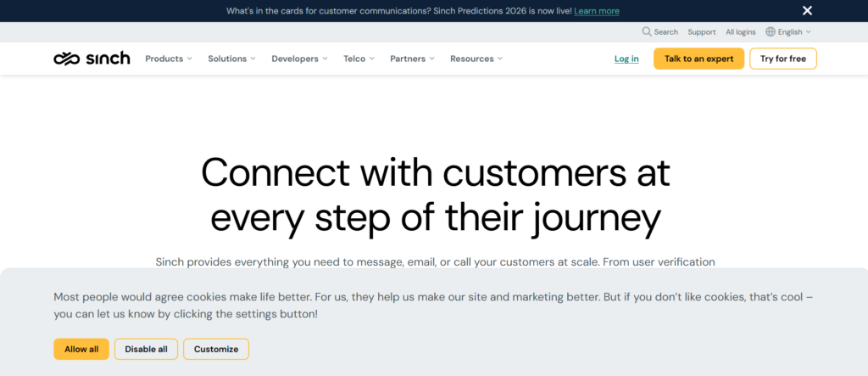This screenshot has width=868, height=376.
Task: Click Disable all cookies button
Action: 146,349
